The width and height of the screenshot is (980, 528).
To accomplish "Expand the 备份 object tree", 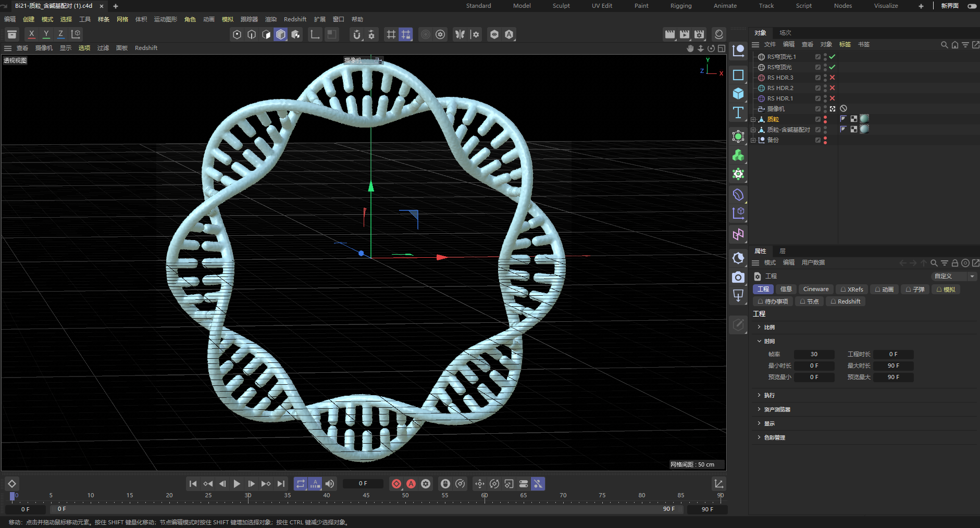I will pyautogui.click(x=753, y=140).
